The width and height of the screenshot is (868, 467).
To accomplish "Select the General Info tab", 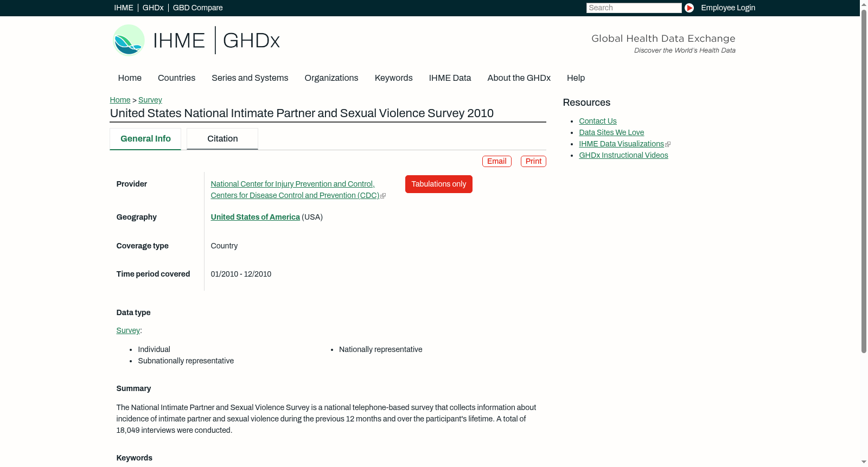I will pyautogui.click(x=145, y=139).
